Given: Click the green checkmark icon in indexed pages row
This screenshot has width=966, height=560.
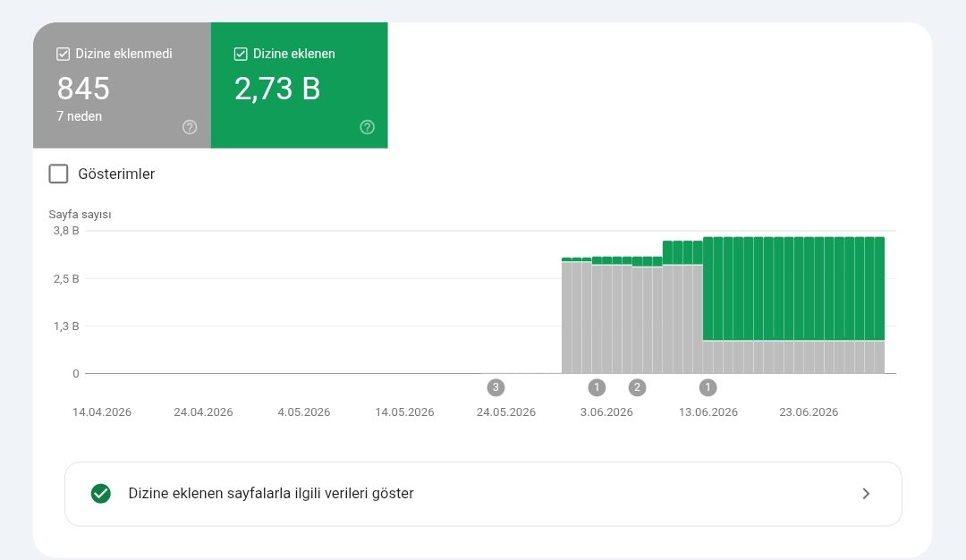Looking at the screenshot, I should tap(101, 494).
